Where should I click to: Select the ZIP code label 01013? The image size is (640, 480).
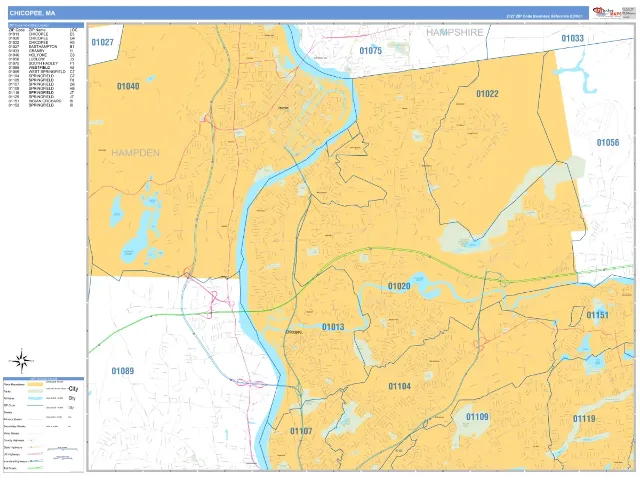[x=333, y=327]
